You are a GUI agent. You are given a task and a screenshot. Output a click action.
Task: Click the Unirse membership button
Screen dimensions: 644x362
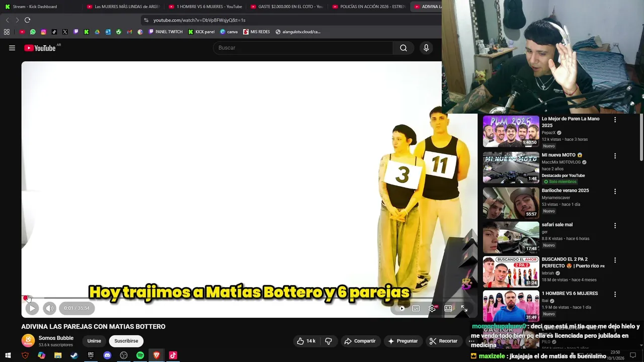94,341
